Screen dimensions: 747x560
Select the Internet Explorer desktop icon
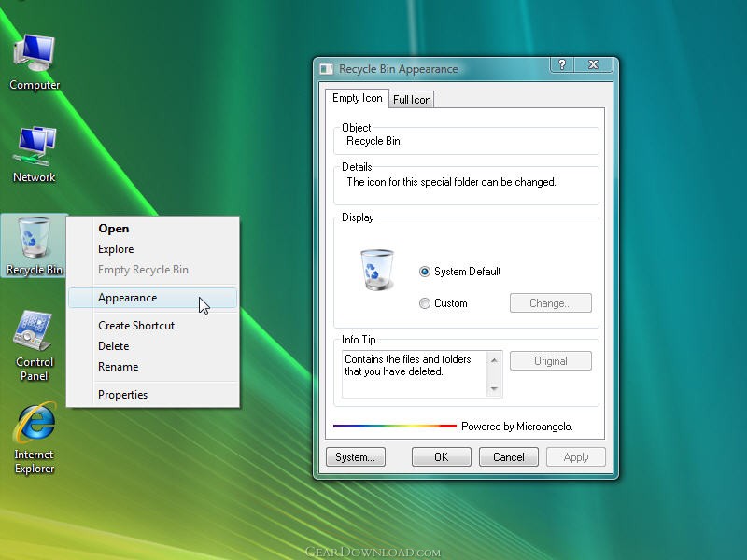coord(35,438)
